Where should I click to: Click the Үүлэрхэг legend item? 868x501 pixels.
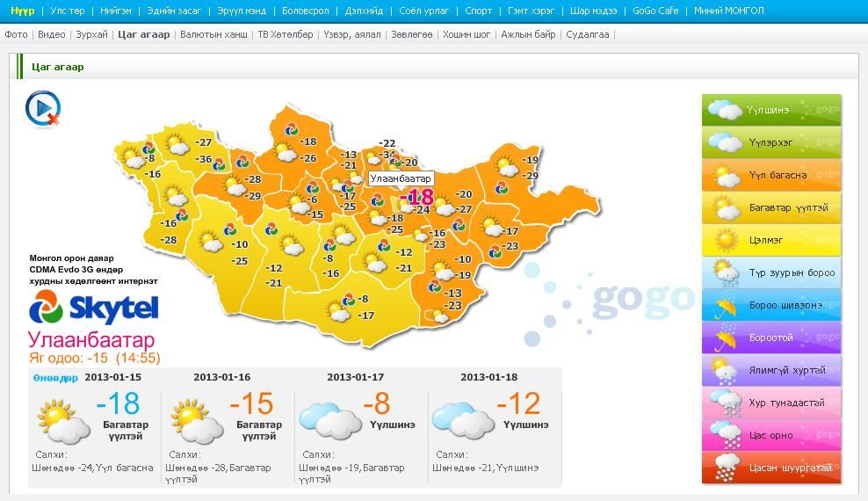click(770, 142)
